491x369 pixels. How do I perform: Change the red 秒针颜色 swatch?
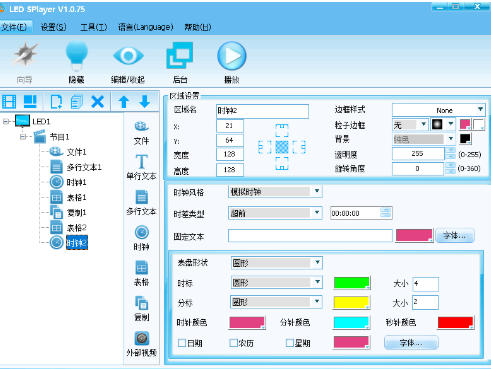coord(455,322)
